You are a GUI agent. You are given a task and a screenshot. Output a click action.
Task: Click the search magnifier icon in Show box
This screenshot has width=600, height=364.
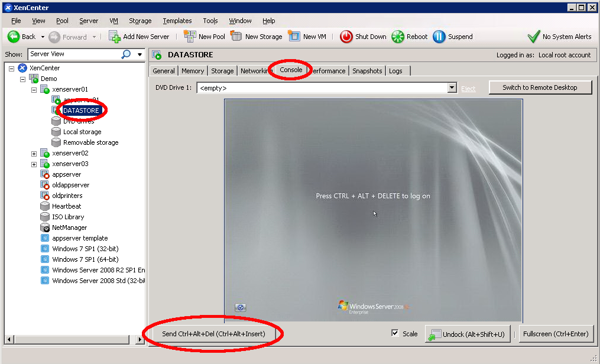pos(126,54)
